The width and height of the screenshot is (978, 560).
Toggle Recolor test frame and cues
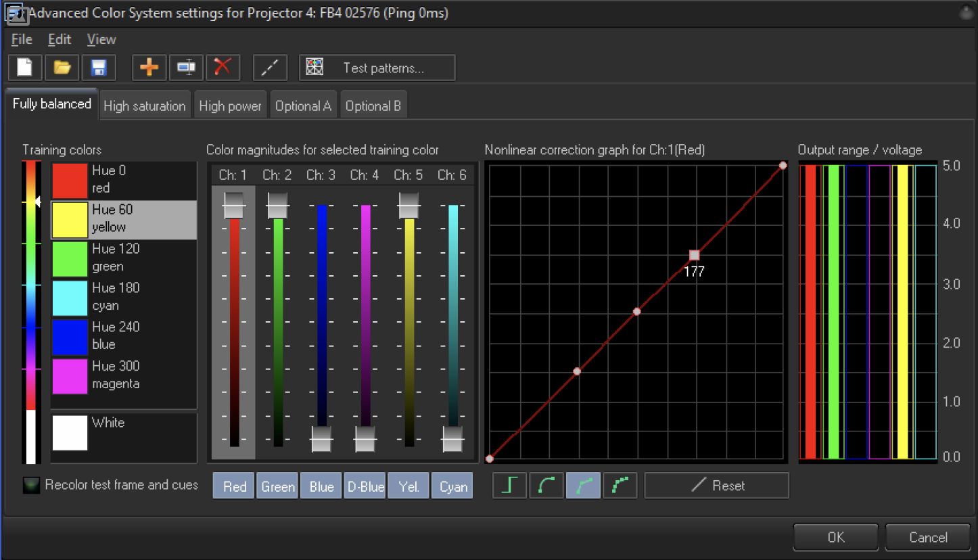click(32, 485)
